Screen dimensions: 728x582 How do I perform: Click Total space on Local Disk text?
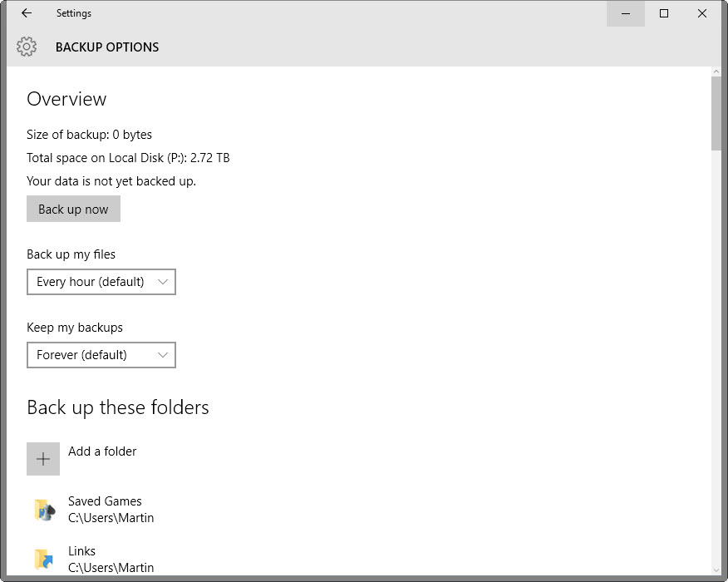(x=128, y=158)
